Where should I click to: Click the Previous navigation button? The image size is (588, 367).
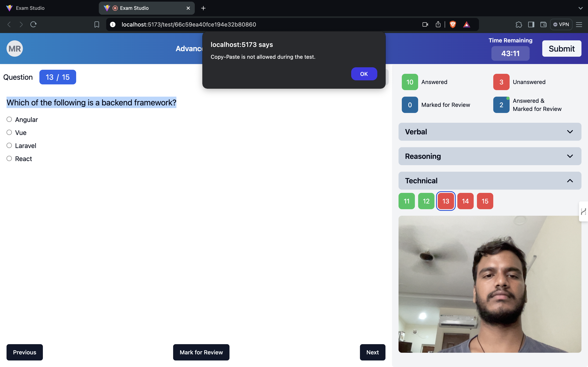click(24, 352)
